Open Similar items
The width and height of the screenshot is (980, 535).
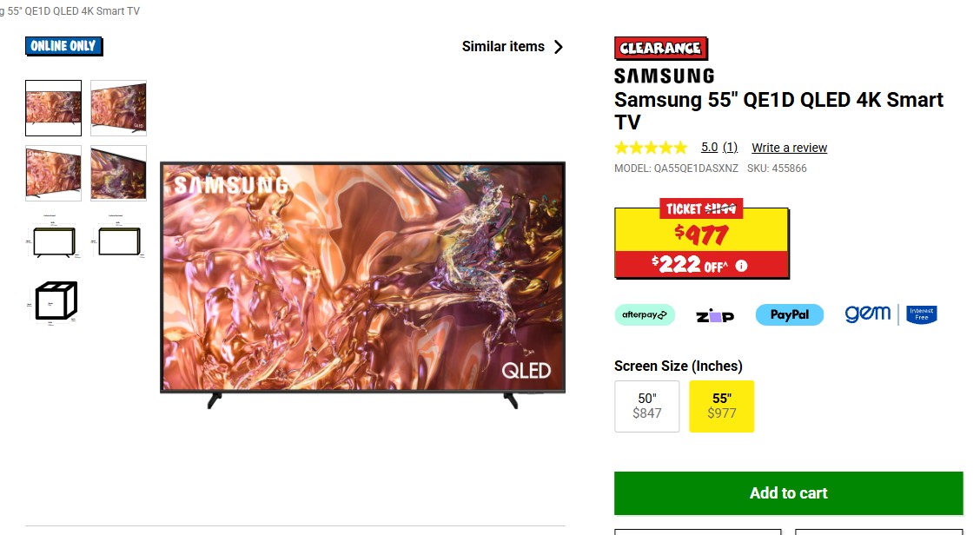pyautogui.click(x=513, y=47)
